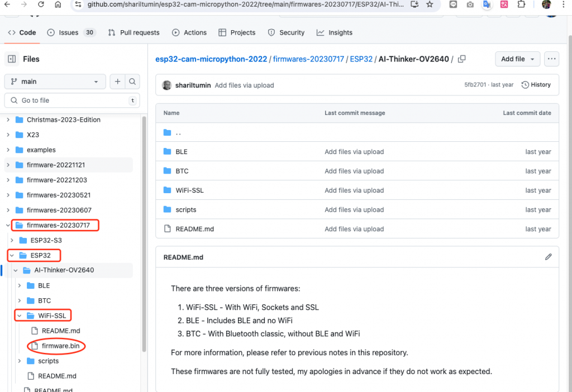The width and height of the screenshot is (572, 392).
Task: Click the address bar URL field
Action: tap(245, 4)
